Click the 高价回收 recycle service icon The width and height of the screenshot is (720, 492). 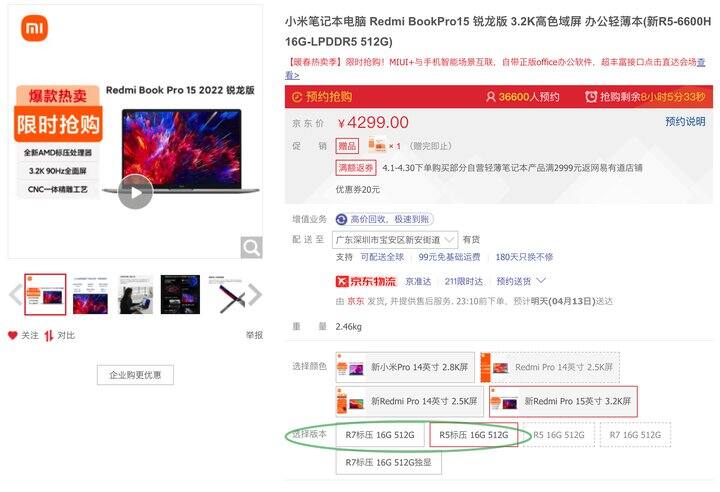(x=341, y=219)
